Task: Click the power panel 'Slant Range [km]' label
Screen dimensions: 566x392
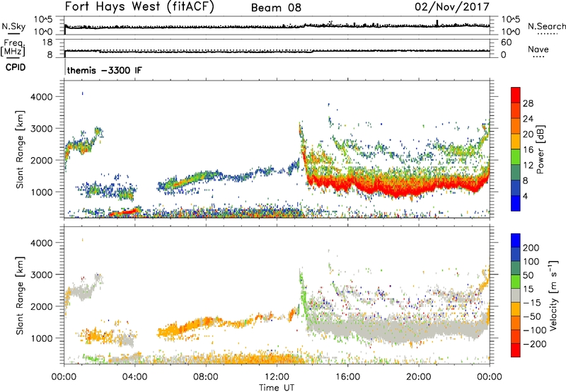Action: coord(20,149)
